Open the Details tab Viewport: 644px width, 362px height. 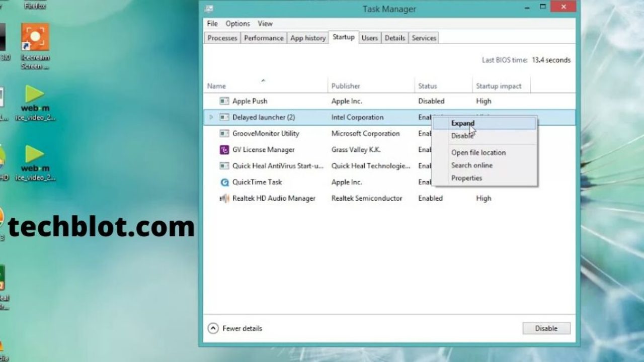395,38
